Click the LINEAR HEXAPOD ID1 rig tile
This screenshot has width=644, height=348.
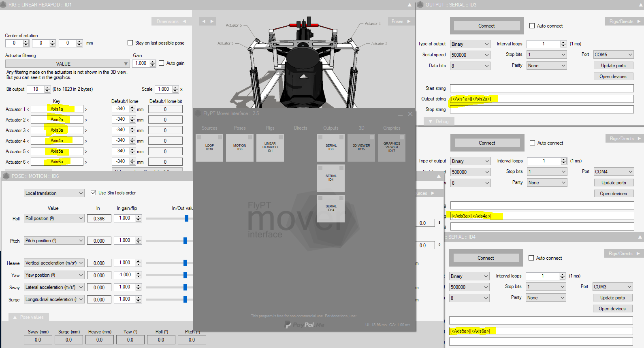click(270, 148)
